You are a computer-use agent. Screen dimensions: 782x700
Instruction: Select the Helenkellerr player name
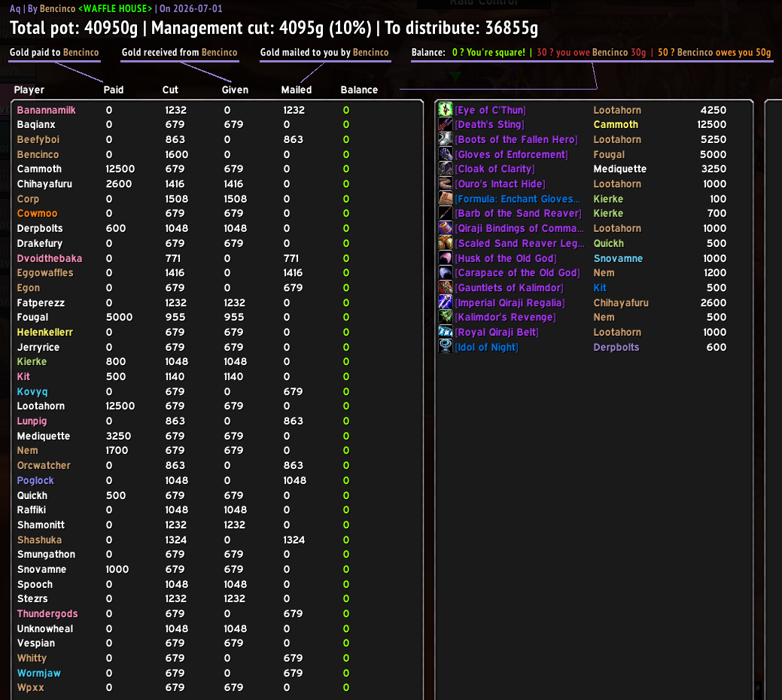(45, 332)
